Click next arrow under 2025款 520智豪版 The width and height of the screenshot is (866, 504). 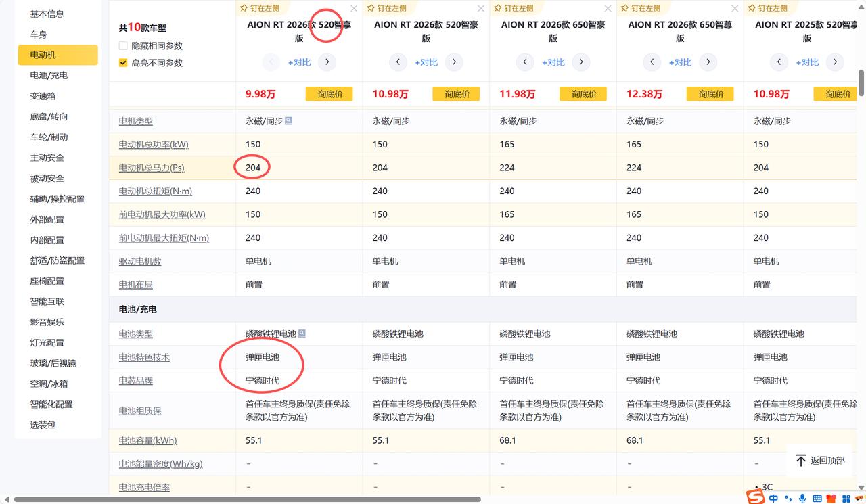click(x=836, y=62)
